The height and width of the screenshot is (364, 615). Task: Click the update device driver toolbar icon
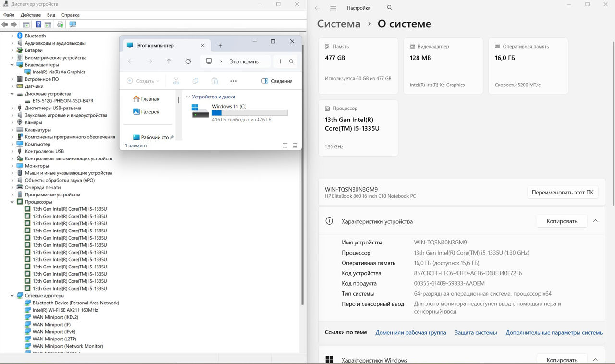click(x=60, y=24)
